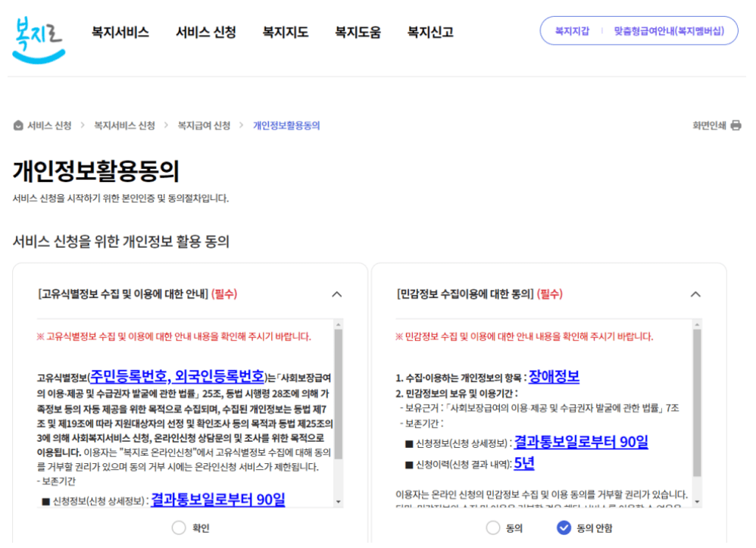
Task: Open the 복지서비스 menu
Action: pyautogui.click(x=121, y=33)
